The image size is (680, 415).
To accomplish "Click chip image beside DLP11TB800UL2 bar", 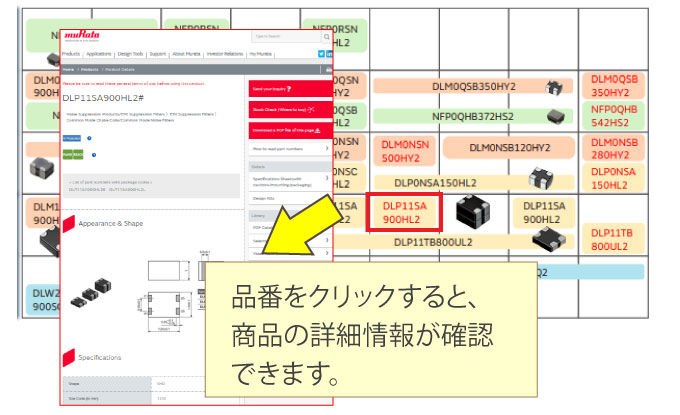I will (548, 238).
